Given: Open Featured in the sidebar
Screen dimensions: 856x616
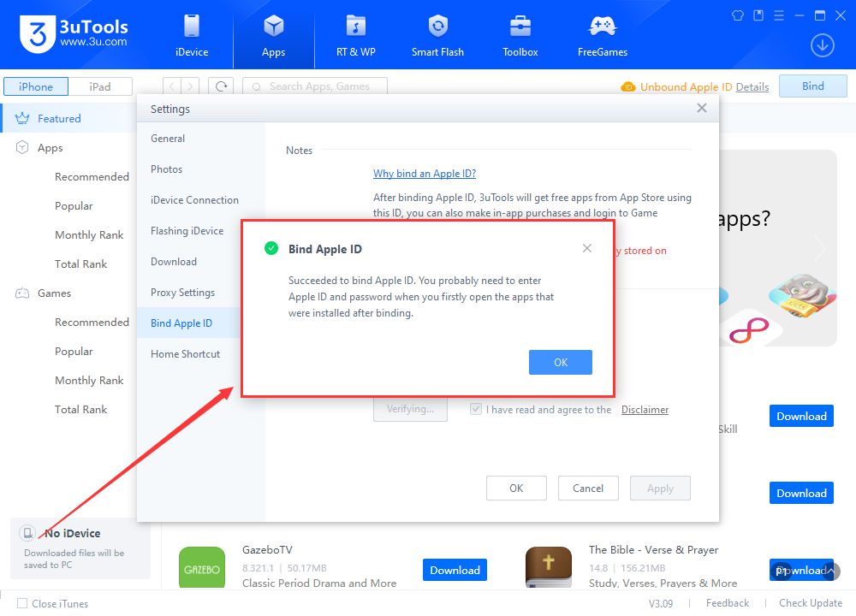Looking at the screenshot, I should (x=68, y=118).
